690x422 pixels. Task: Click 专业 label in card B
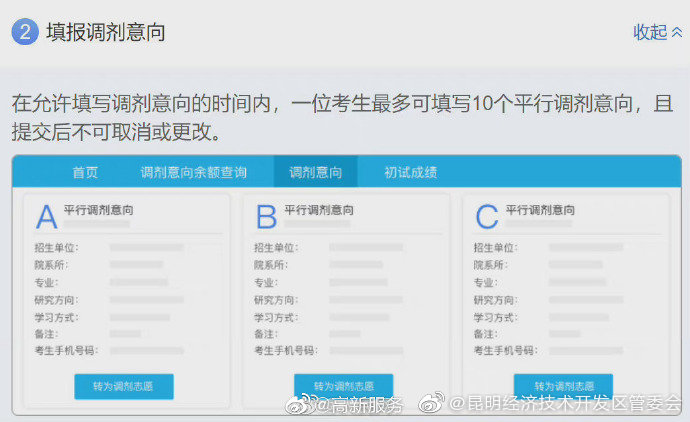click(266, 283)
